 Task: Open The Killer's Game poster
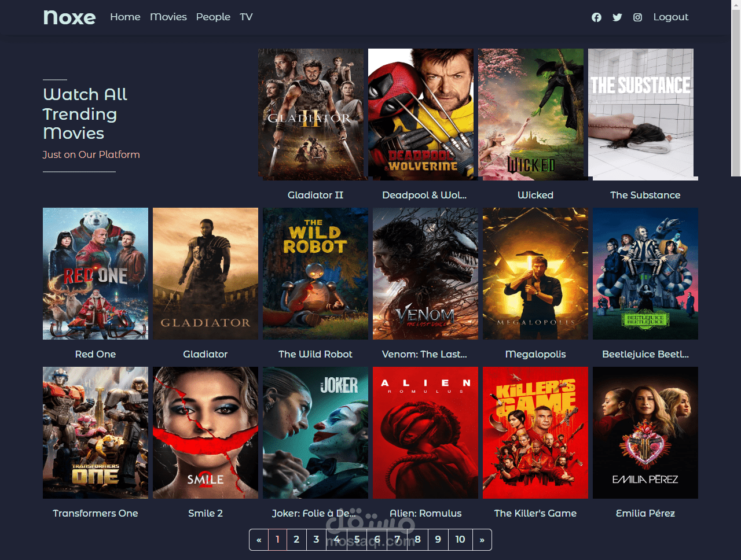pyautogui.click(x=535, y=433)
